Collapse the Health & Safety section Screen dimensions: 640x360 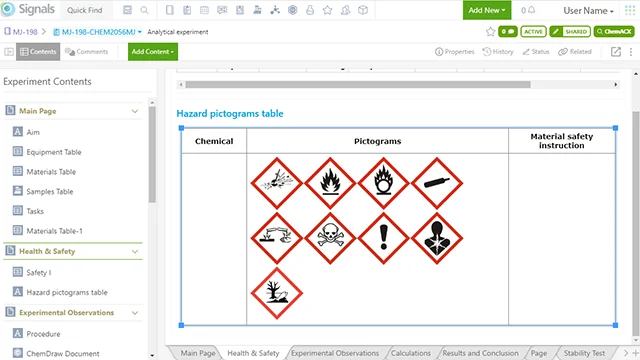[135, 251]
